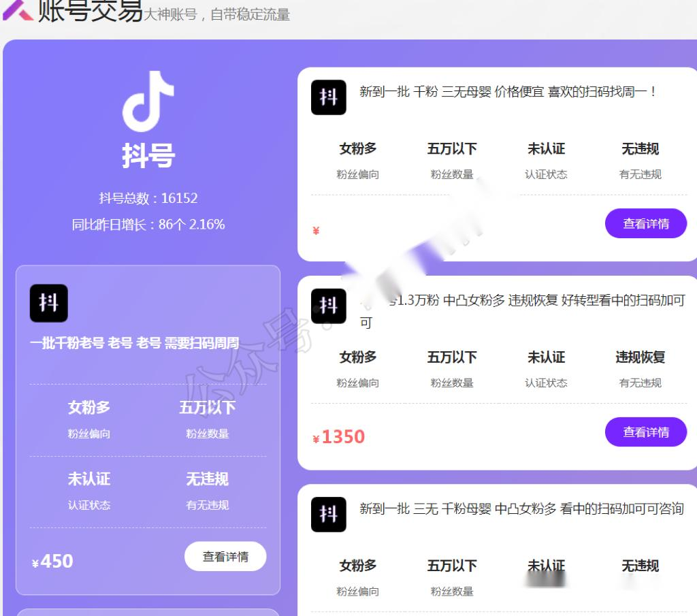Click the Douyin icon on the ¥450 card
Image resolution: width=697 pixels, height=616 pixels.
49,303
